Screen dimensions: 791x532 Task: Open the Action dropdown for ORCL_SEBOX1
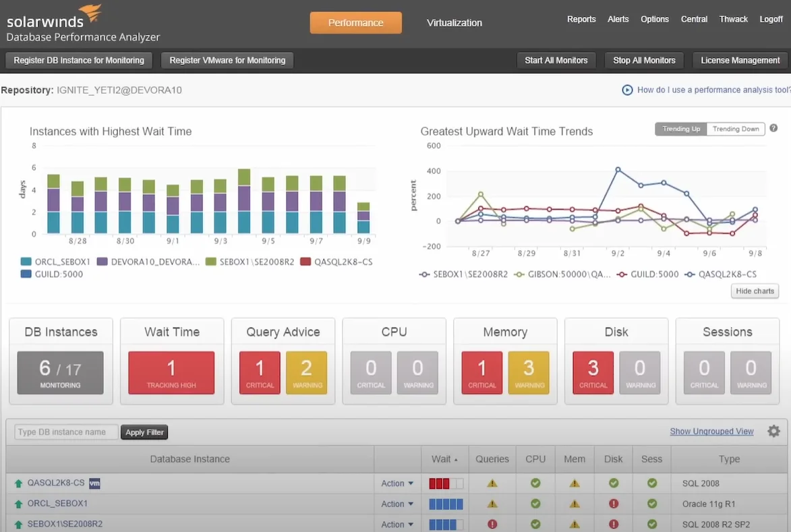coord(396,504)
